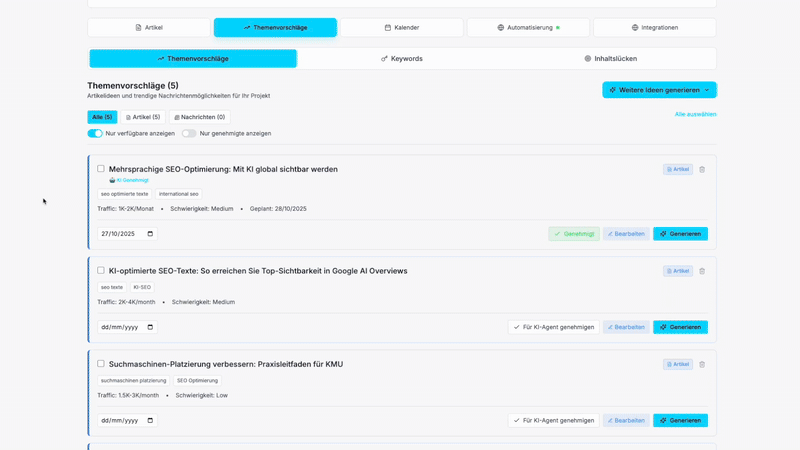
Task: Delete the KI-optimierte SEO-Texte suggestion via trash icon
Action: coord(702,271)
